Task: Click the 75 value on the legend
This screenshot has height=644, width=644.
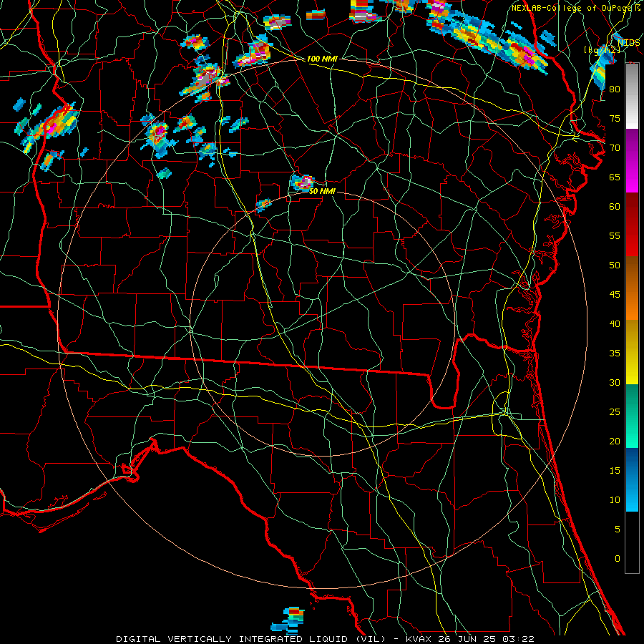Action: point(615,119)
